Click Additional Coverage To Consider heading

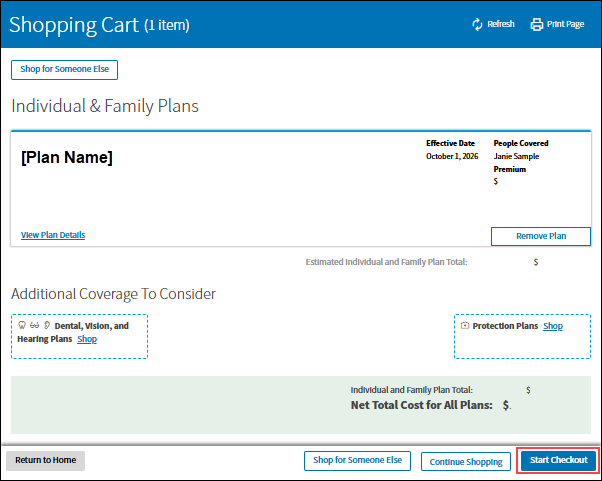pyautogui.click(x=113, y=294)
